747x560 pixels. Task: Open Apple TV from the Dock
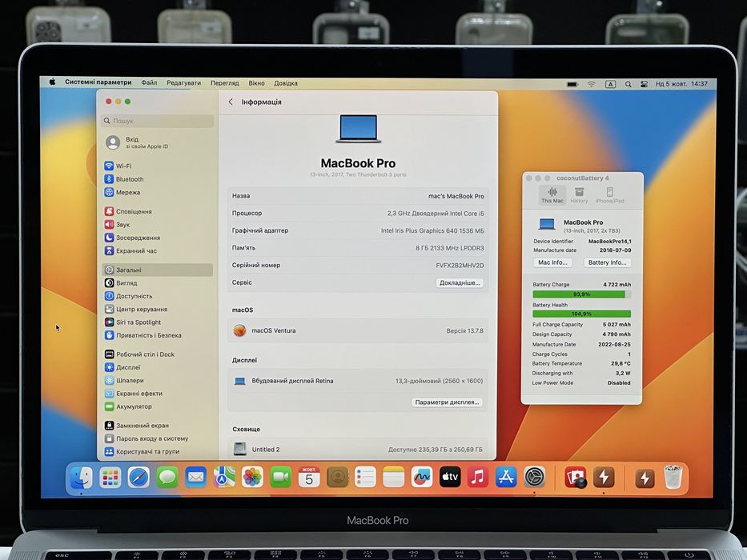click(450, 477)
